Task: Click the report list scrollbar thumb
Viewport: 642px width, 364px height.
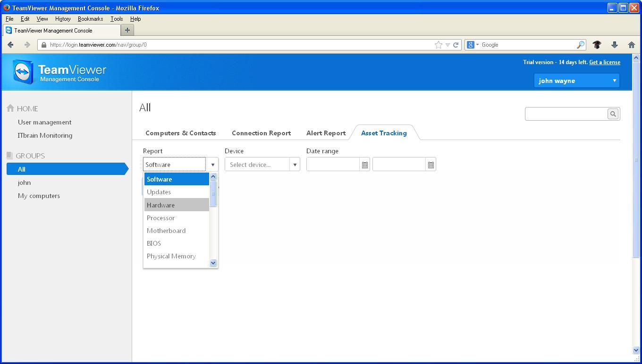Action: point(213,193)
